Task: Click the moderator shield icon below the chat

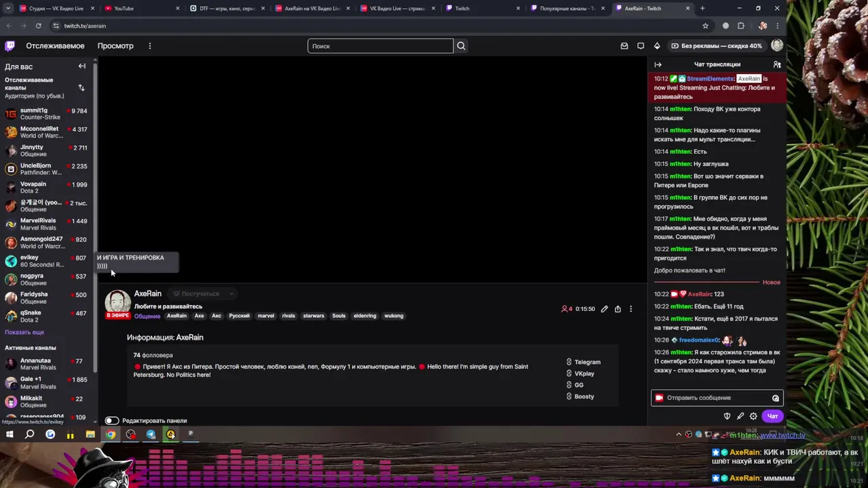Action: tap(727, 416)
